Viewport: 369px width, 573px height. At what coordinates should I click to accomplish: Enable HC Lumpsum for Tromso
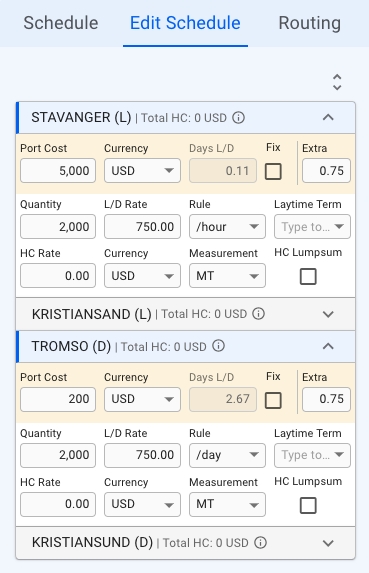[308, 505]
